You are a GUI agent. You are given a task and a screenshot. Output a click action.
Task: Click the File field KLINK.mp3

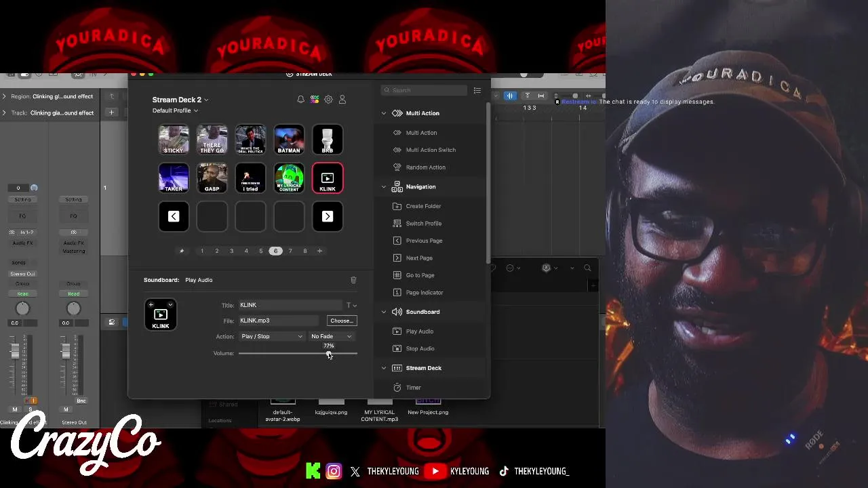click(x=279, y=321)
